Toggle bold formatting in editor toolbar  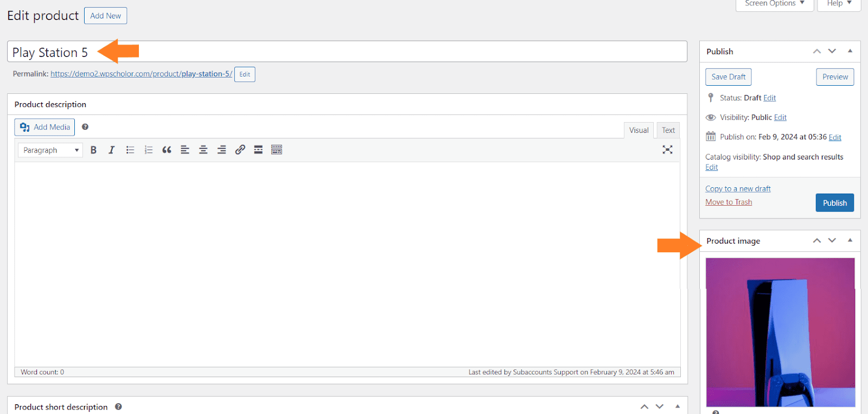[93, 150]
